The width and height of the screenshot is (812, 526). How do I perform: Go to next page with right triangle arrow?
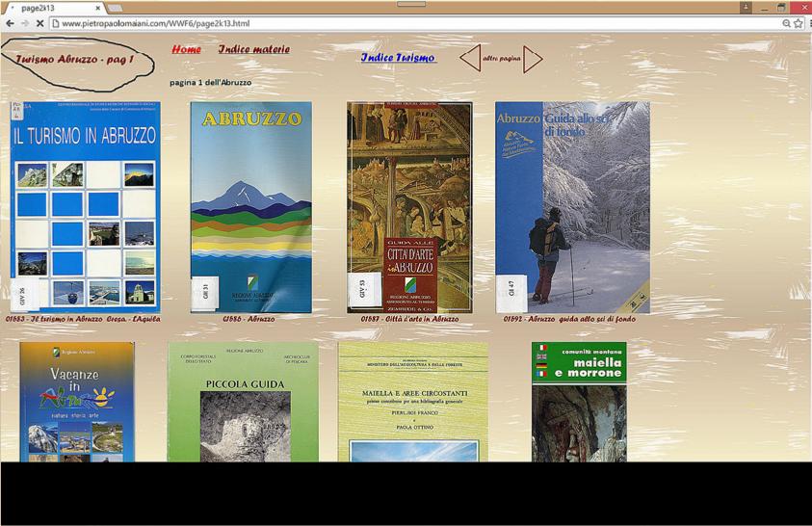(x=533, y=59)
